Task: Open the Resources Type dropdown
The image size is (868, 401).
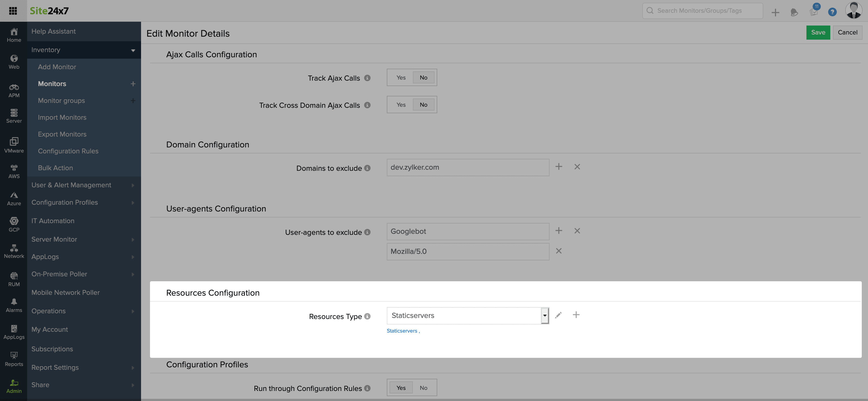Action: point(544,316)
